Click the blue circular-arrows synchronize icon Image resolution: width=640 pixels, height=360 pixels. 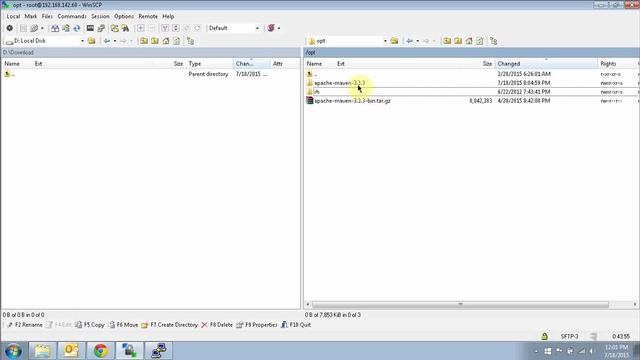pyautogui.click(x=77, y=28)
